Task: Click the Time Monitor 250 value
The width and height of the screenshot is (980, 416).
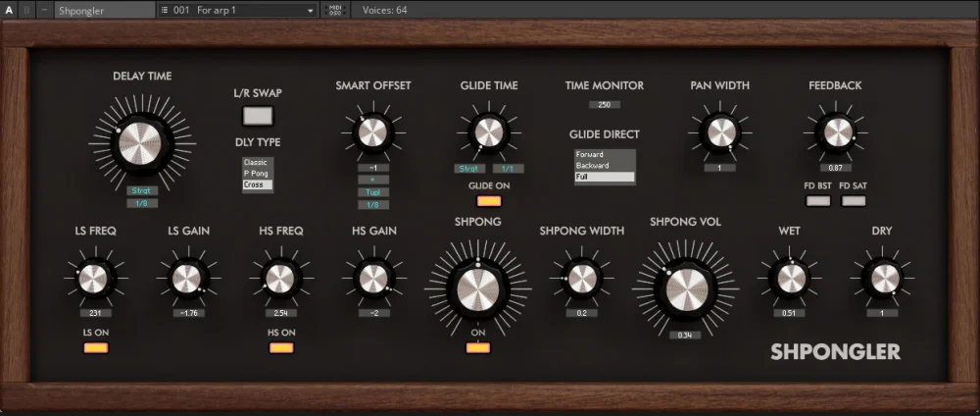Action: click(605, 104)
